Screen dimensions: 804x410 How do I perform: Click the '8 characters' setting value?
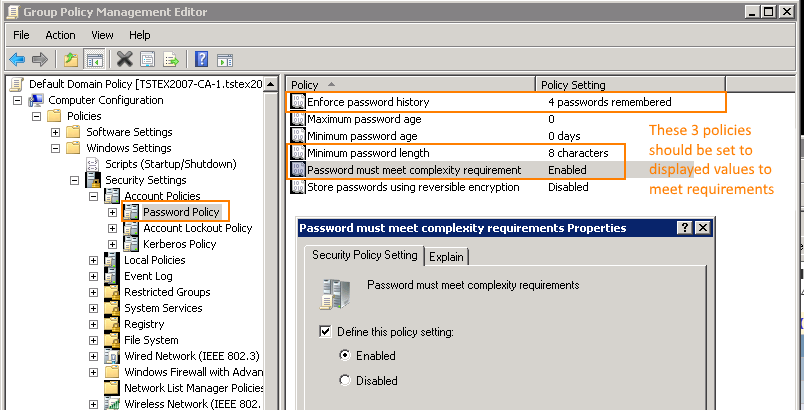pyautogui.click(x=578, y=153)
